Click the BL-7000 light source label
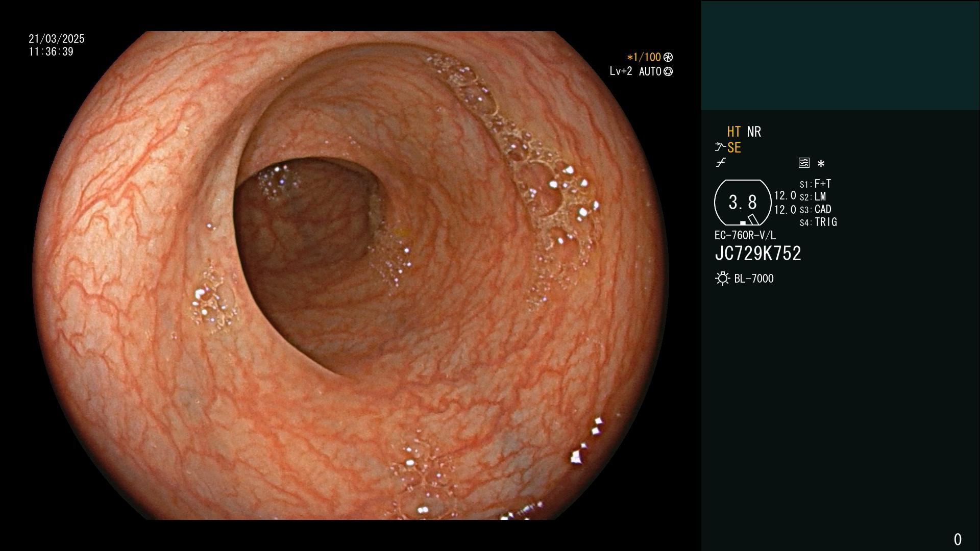980x551 pixels. pos(754,279)
